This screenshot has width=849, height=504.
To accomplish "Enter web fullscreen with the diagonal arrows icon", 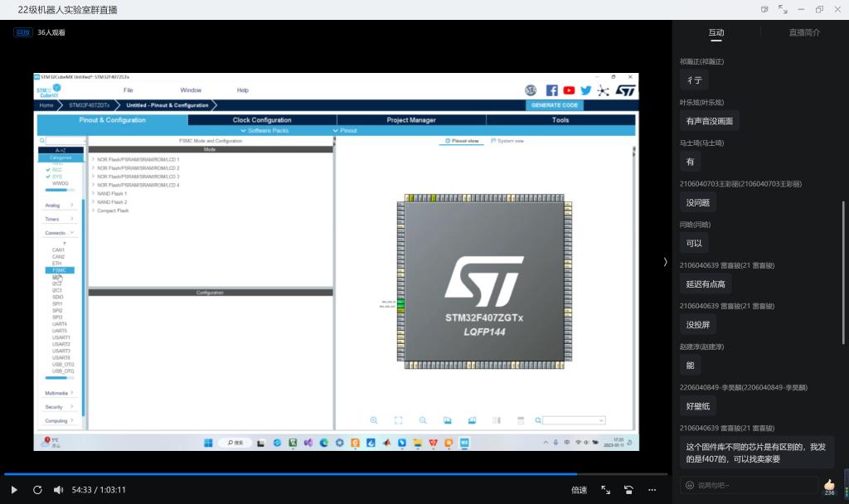I will (x=605, y=490).
